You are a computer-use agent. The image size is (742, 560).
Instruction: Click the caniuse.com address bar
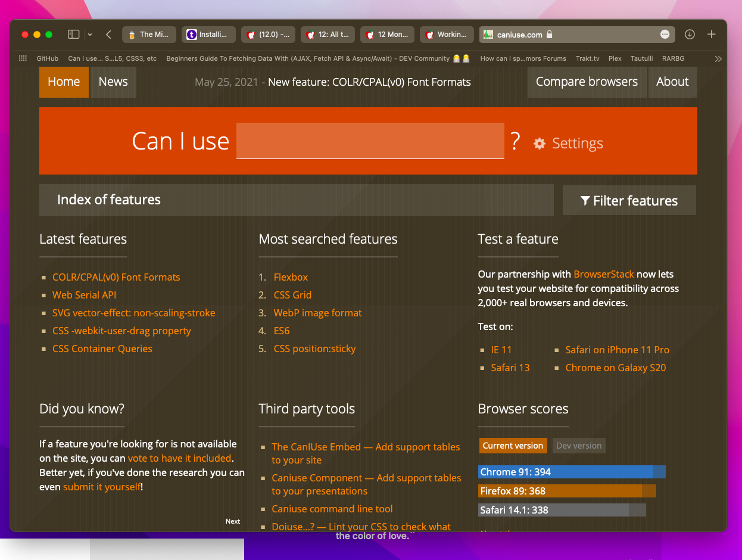(577, 35)
